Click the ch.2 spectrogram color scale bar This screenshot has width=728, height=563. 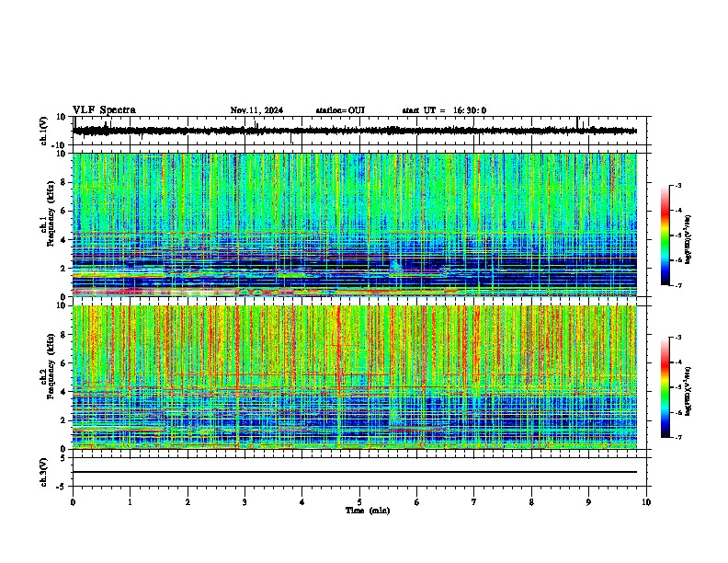point(665,387)
